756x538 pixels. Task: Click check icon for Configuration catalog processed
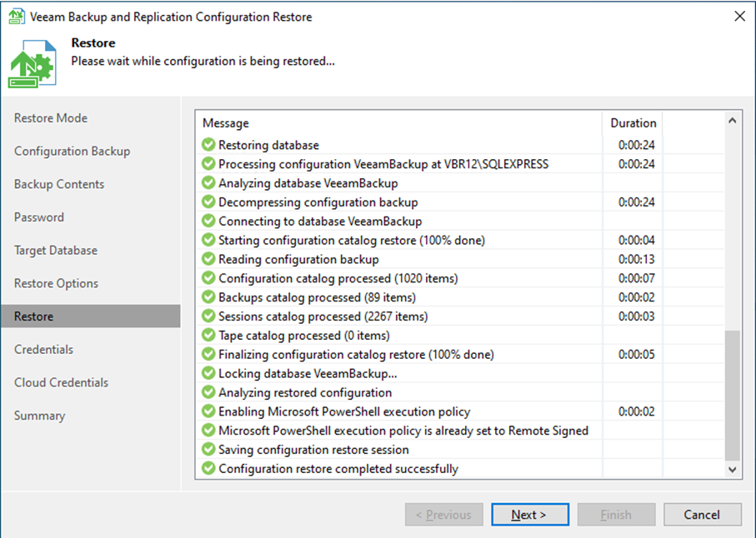[208, 278]
